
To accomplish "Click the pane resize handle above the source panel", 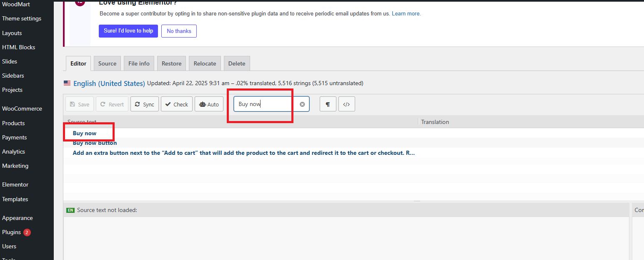I will coord(417,201).
